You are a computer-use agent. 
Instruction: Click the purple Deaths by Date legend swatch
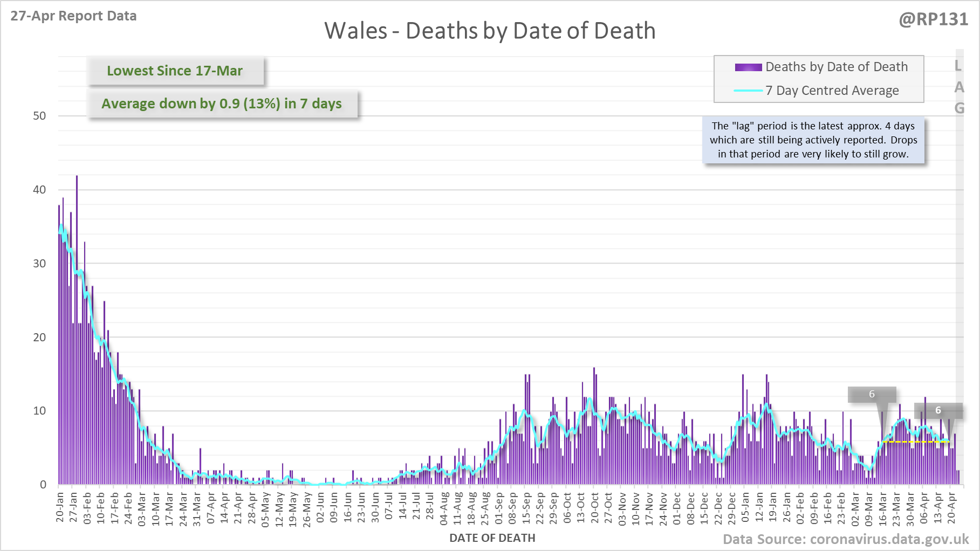tap(748, 67)
